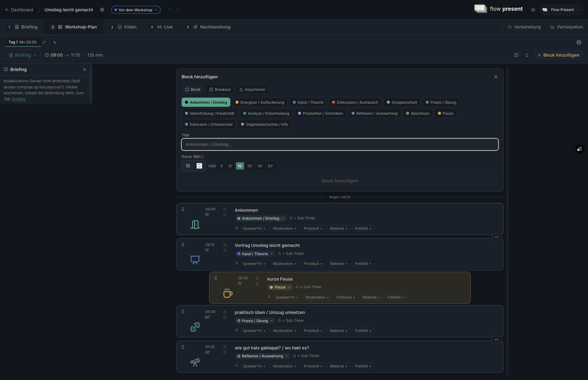Open the Nachbereitung tab
588x380 pixels.
(x=211, y=27)
